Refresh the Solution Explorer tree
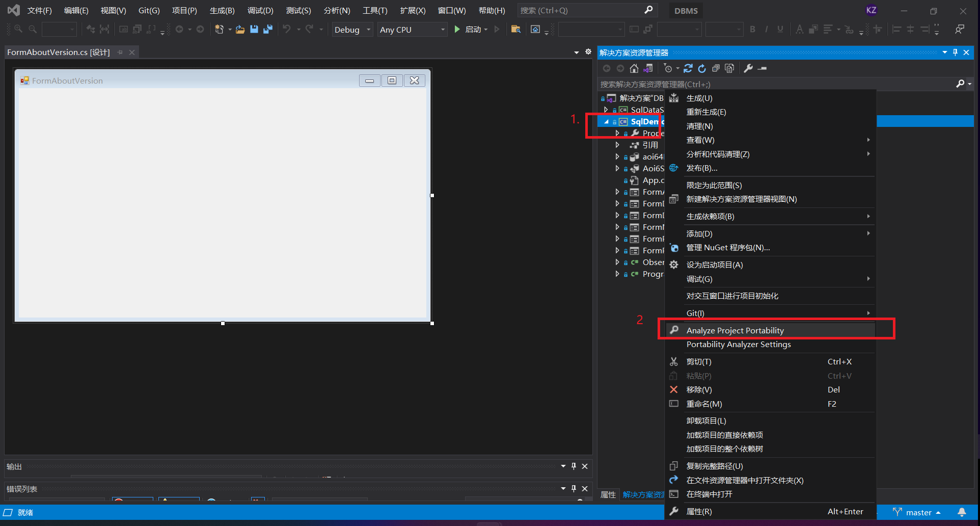Screen dimensions: 980x526 click(x=702, y=68)
